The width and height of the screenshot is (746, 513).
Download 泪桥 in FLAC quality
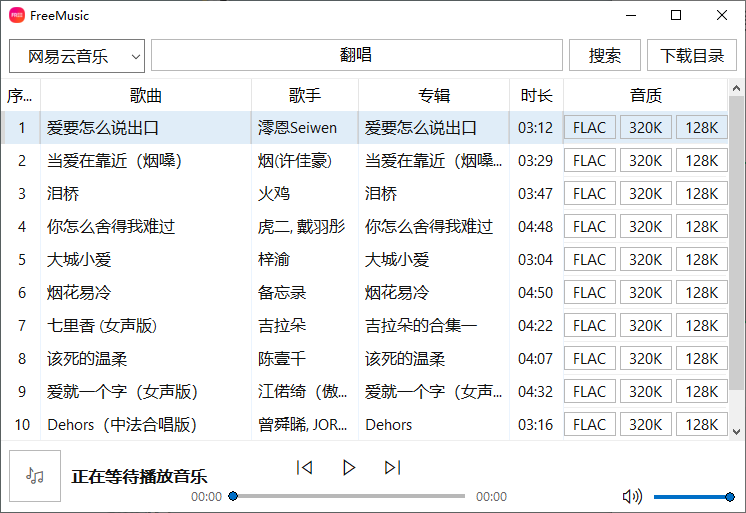click(589, 193)
